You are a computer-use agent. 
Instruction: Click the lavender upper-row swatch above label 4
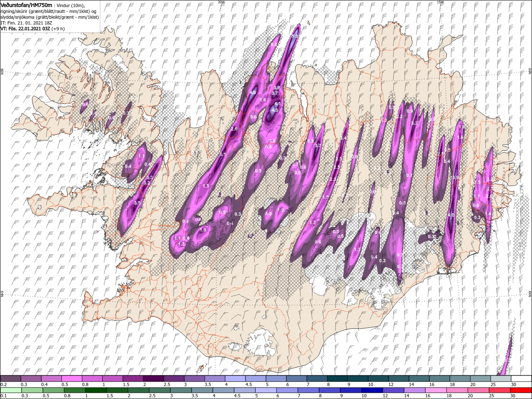235,379
